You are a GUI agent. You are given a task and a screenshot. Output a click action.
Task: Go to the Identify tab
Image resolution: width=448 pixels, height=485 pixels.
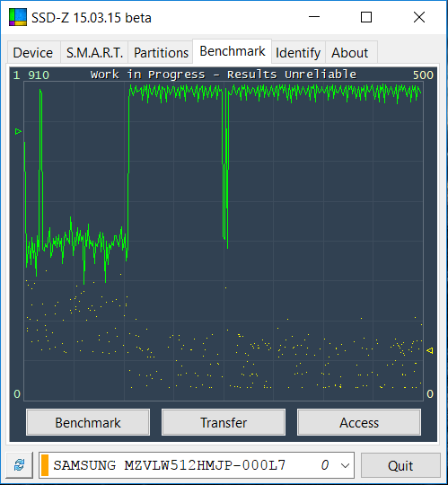pyautogui.click(x=298, y=52)
